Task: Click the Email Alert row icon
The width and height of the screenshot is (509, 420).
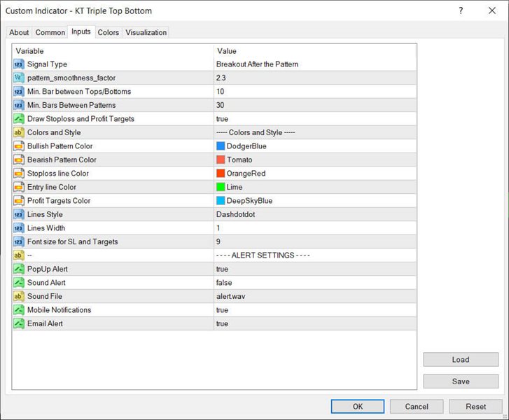Action: coord(19,324)
